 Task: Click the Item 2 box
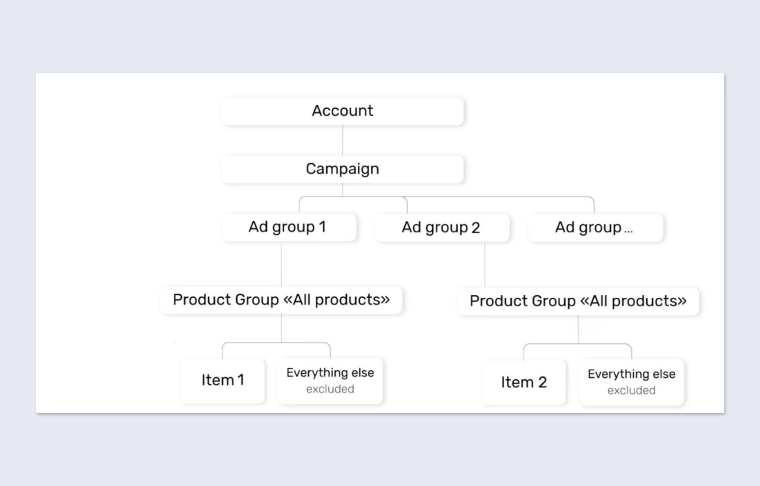coord(524,382)
